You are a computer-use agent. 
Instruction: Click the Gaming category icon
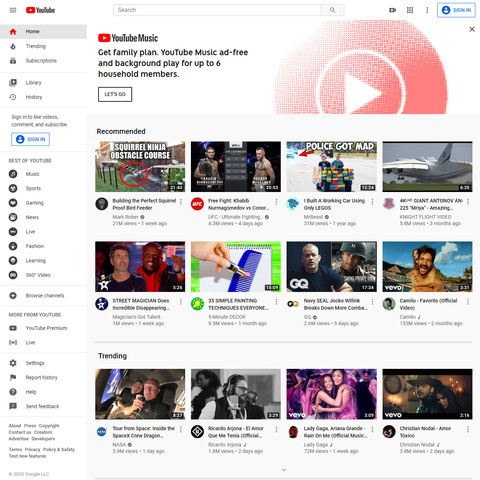tap(13, 203)
